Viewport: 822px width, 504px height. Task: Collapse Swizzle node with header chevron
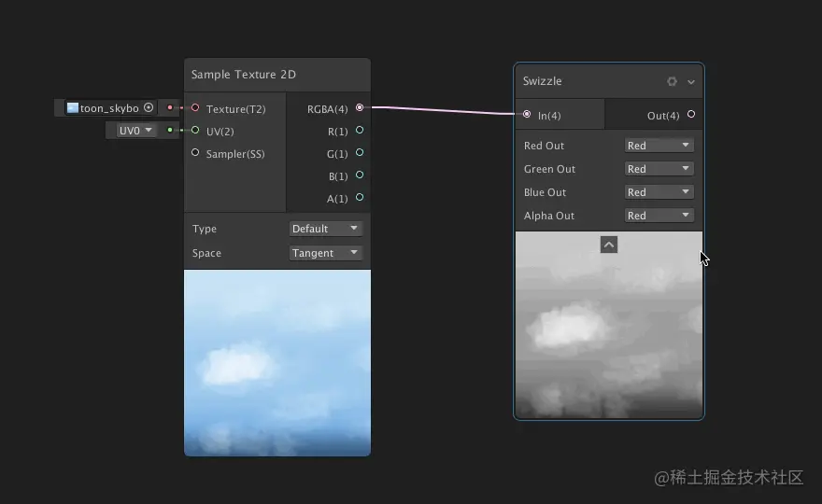(x=691, y=82)
